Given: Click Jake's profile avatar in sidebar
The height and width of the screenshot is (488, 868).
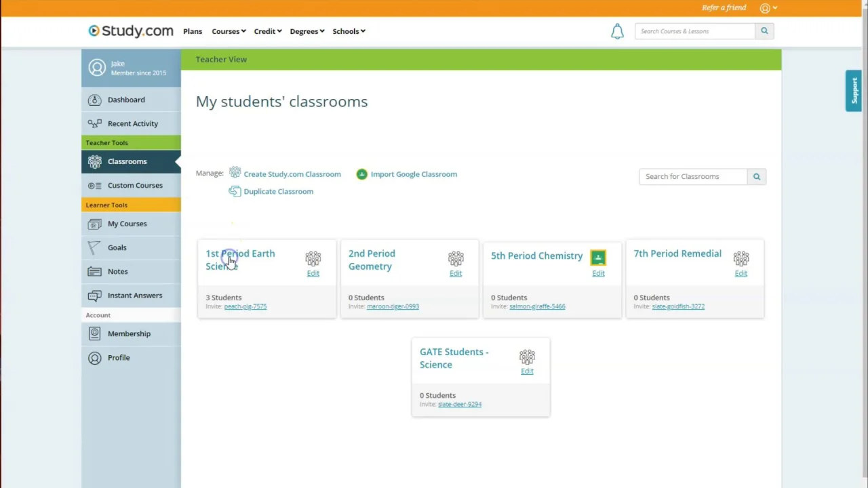Looking at the screenshot, I should point(98,68).
